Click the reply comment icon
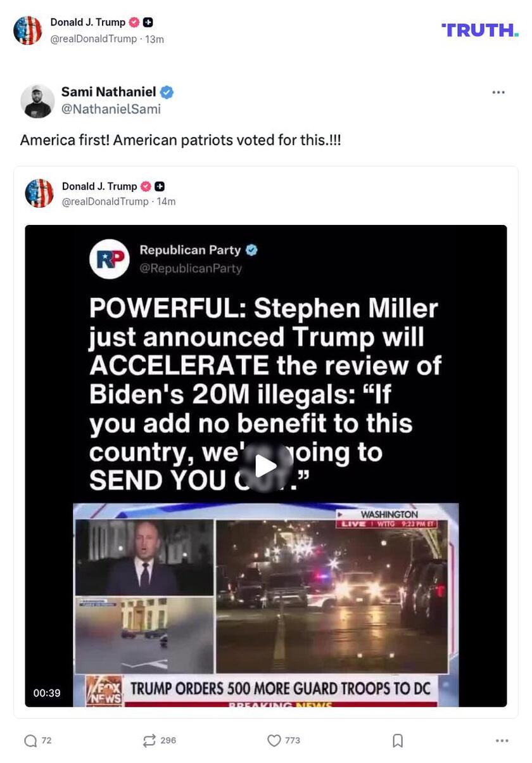The height and width of the screenshot is (763, 532). click(x=30, y=740)
